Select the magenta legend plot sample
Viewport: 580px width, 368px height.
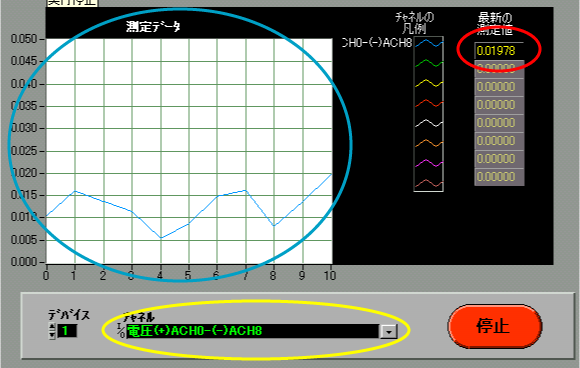tap(428, 163)
